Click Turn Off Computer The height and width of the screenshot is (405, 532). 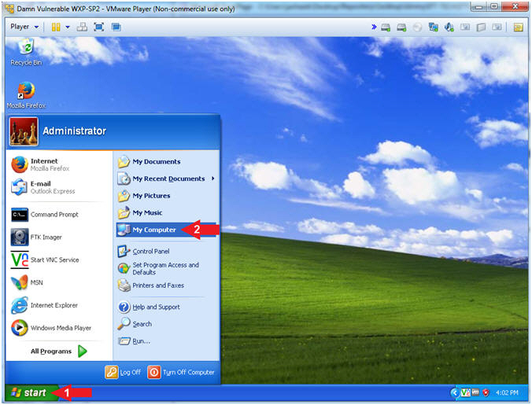[181, 372]
